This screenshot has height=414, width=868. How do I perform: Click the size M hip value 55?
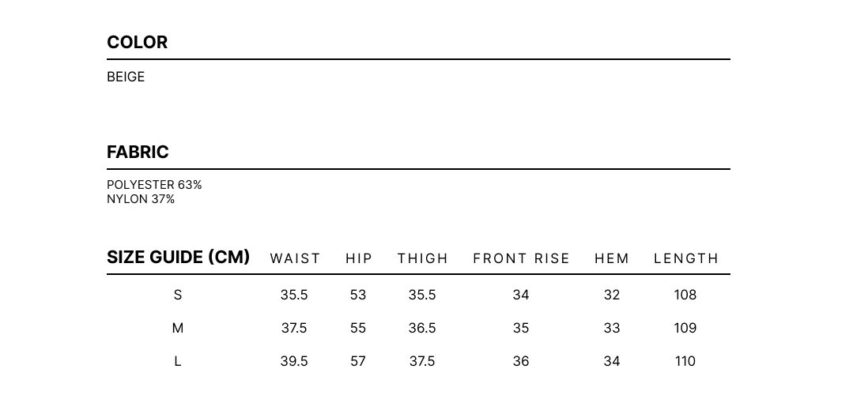[x=358, y=328]
